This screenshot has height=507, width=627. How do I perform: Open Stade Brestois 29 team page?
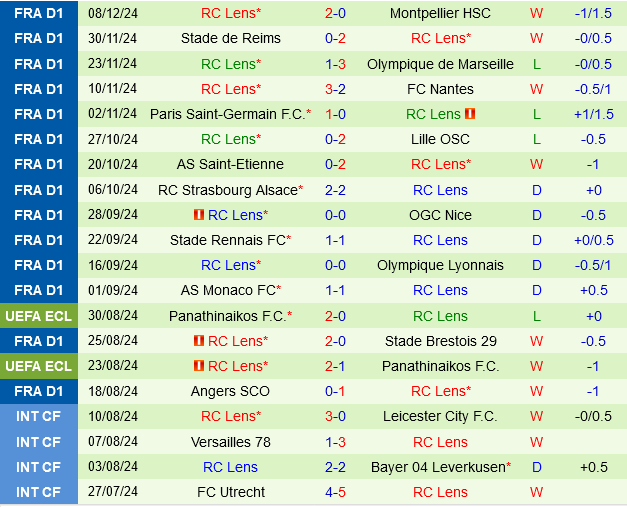click(441, 341)
